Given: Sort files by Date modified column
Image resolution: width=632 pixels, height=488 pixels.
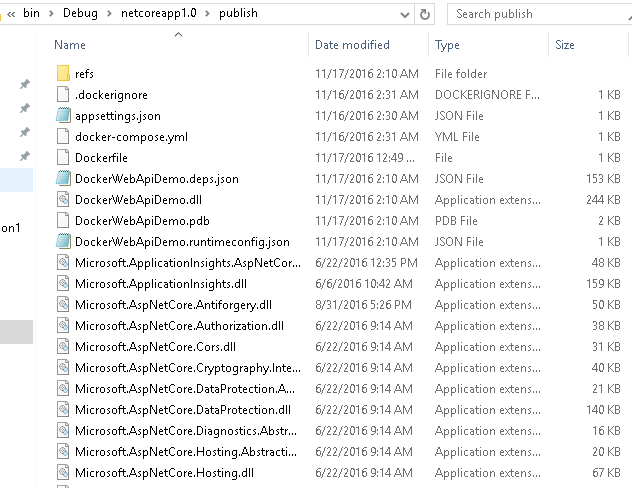Looking at the screenshot, I should pos(352,45).
